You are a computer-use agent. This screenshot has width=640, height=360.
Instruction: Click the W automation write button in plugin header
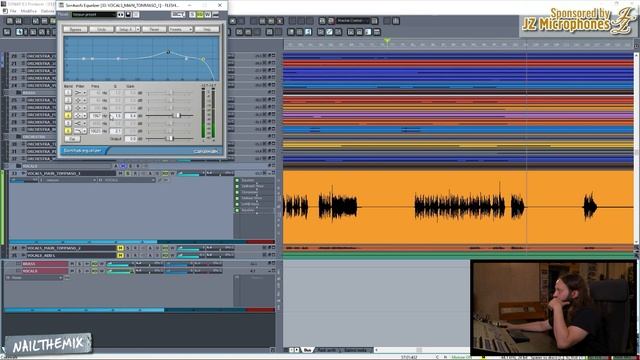(208, 15)
